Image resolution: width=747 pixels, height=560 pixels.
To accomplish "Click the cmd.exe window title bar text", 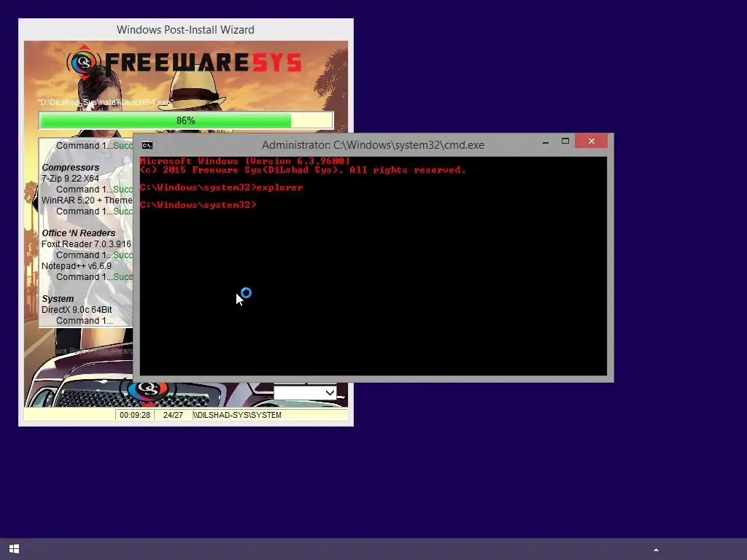I will pos(373,145).
